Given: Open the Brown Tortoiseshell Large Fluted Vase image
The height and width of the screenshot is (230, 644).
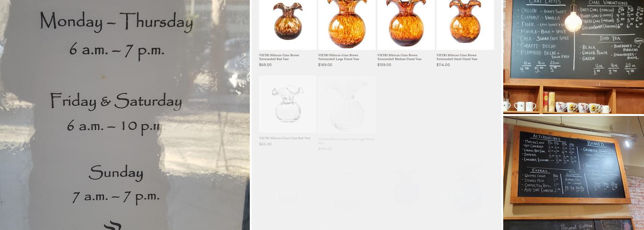Looking at the screenshot, I should tap(347, 25).
